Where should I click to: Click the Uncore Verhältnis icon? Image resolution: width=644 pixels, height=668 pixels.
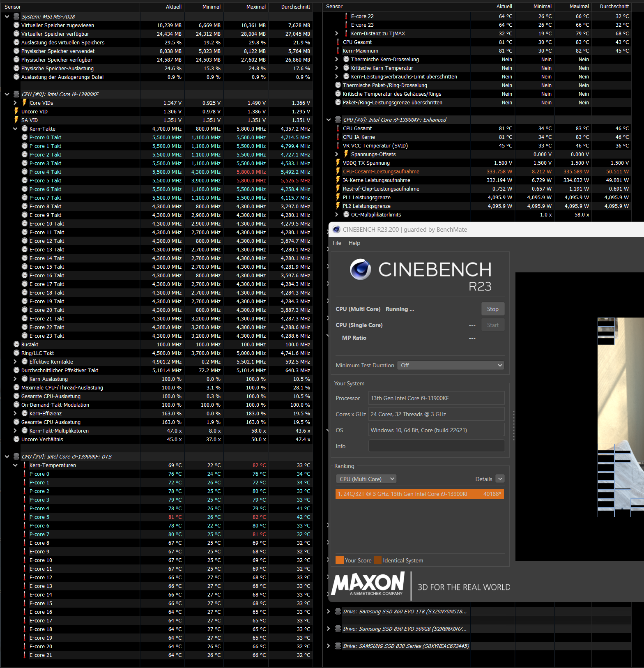pos(16,439)
